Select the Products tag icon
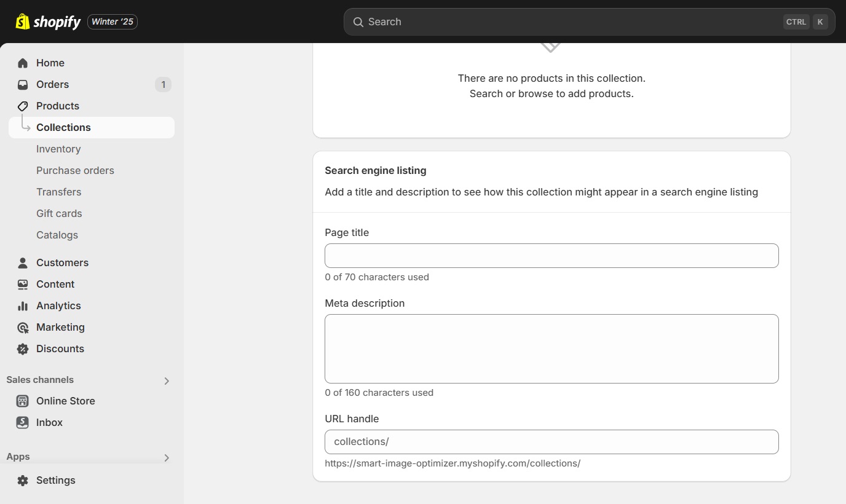The height and width of the screenshot is (504, 846). point(22,106)
